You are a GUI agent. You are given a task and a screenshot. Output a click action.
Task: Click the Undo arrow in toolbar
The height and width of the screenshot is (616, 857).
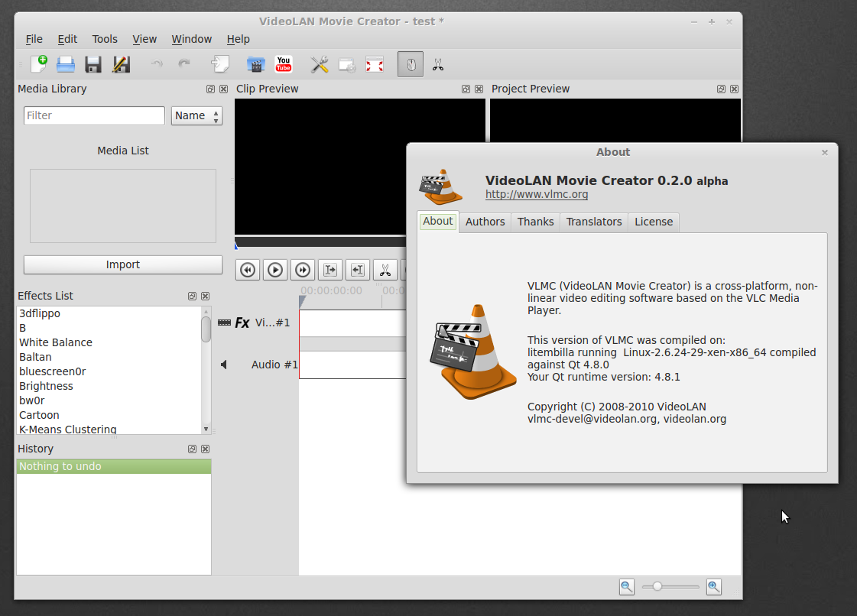click(x=157, y=64)
